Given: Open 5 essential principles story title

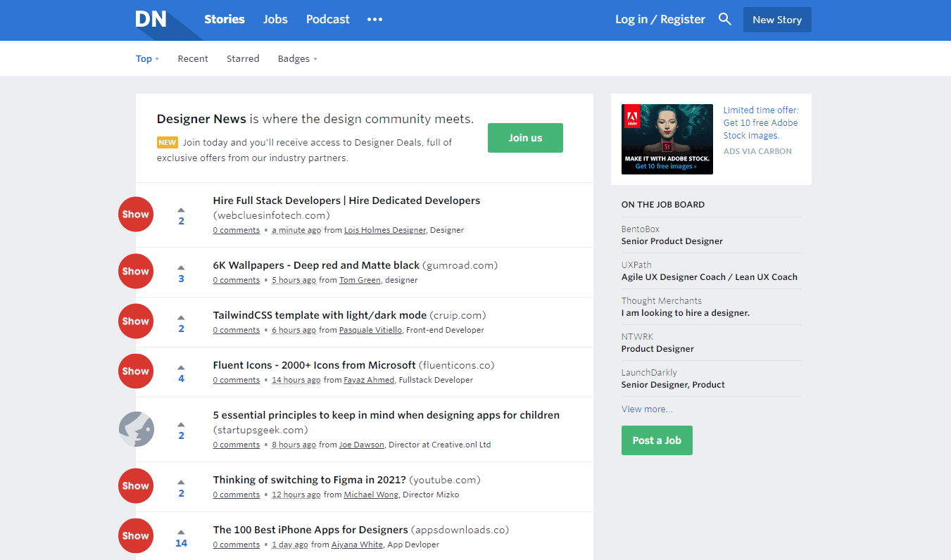Looking at the screenshot, I should tap(386, 415).
